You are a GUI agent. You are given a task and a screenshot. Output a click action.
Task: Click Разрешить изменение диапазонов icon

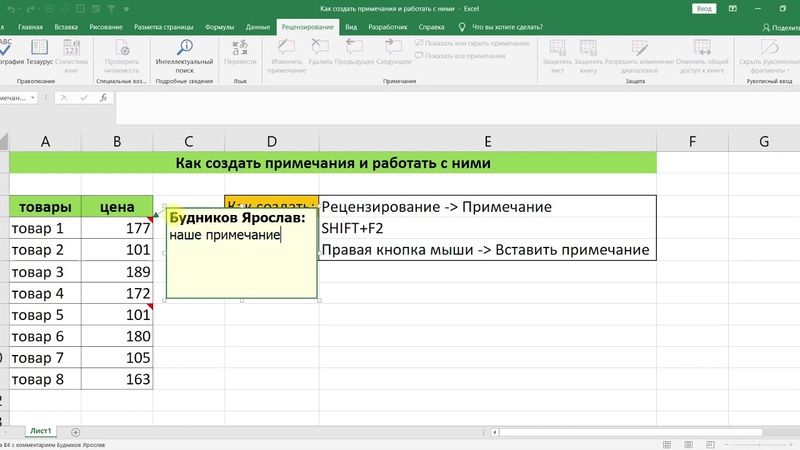pyautogui.click(x=639, y=48)
